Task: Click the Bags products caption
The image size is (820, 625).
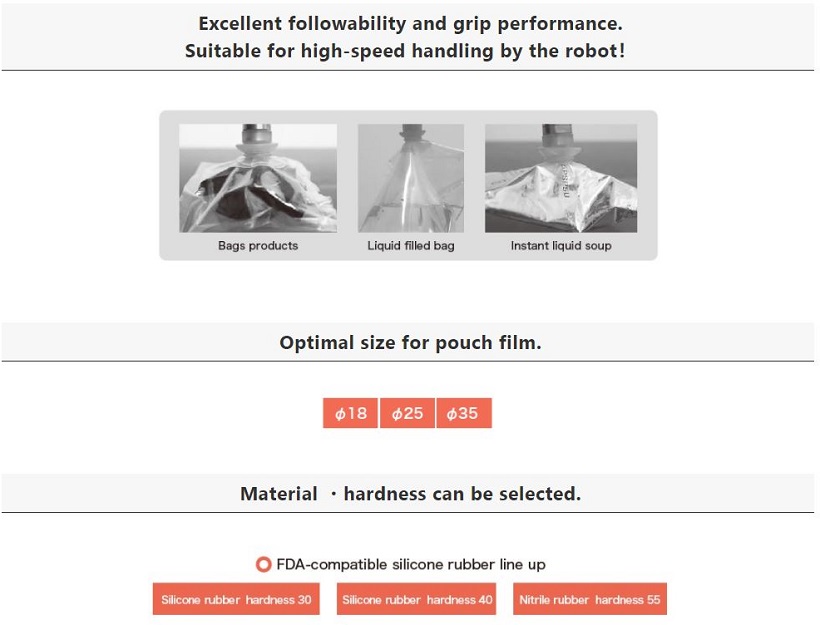Action: (x=258, y=246)
